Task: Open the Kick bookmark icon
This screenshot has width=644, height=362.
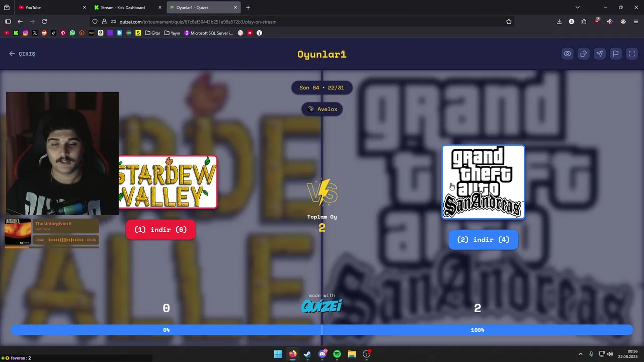Action: [x=16, y=33]
